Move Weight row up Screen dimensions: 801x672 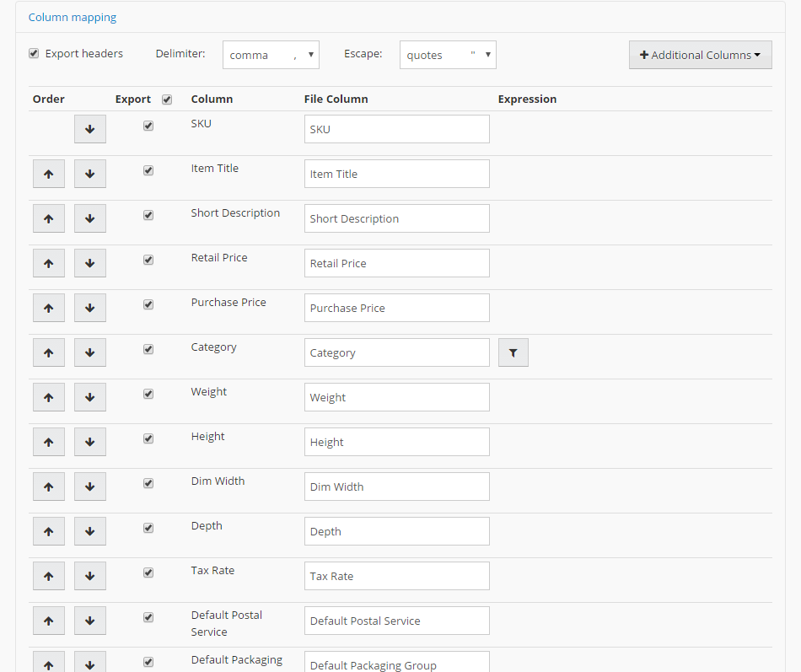click(x=48, y=398)
